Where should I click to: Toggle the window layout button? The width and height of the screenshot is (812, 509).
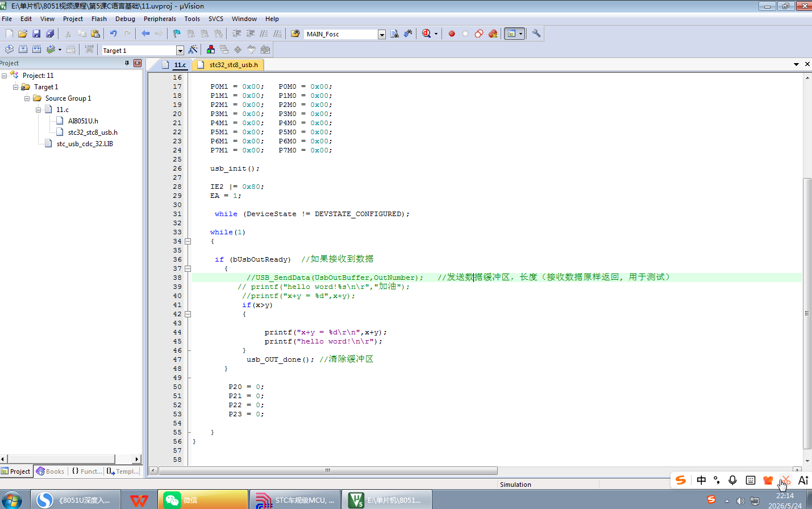pyautogui.click(x=511, y=34)
